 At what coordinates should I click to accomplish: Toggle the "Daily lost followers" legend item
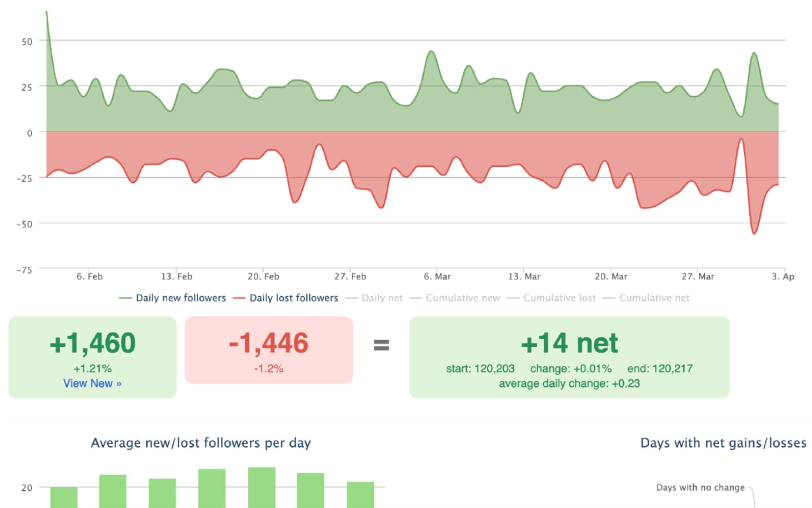coord(293,298)
